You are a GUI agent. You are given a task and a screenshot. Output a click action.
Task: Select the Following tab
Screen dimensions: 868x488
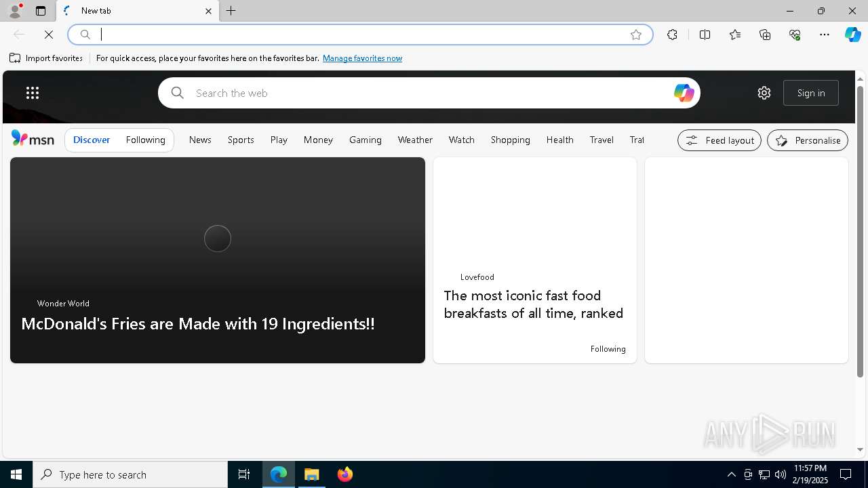coord(145,140)
